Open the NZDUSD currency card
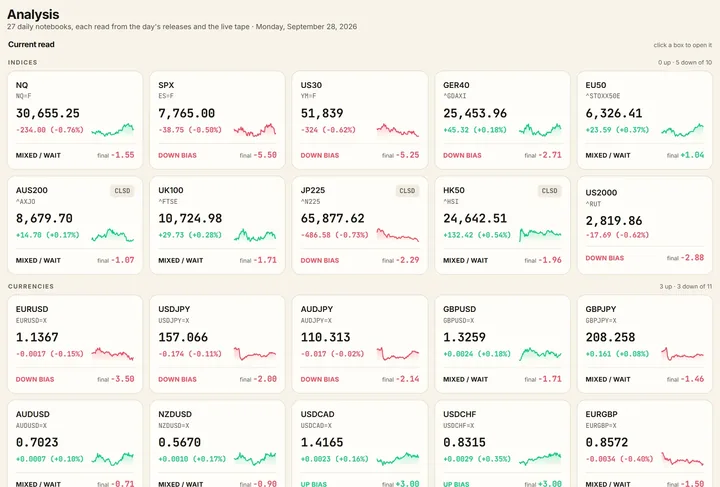 217,443
